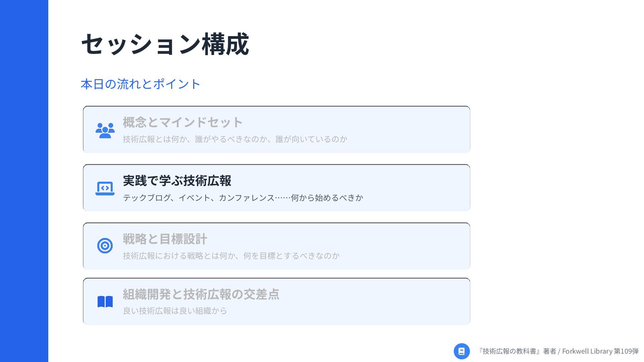Click description starting テックブログ、イベント
Screen dimensions: 644x362
click(243, 198)
